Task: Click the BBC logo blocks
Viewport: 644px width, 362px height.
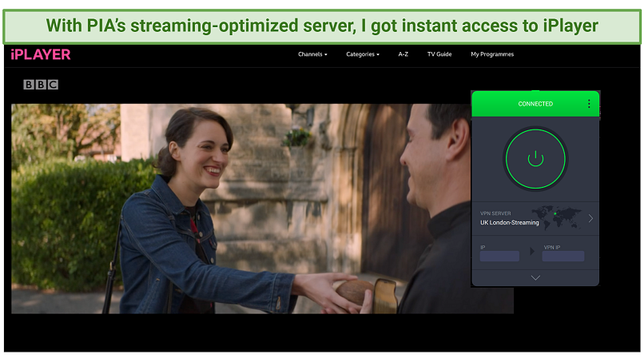Action: (41, 85)
